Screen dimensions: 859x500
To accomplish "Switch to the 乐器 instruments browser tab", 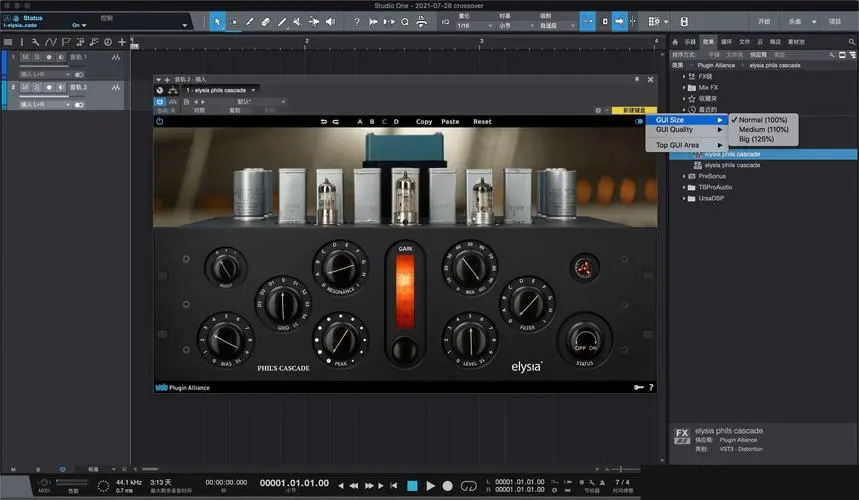I will tap(690, 42).
